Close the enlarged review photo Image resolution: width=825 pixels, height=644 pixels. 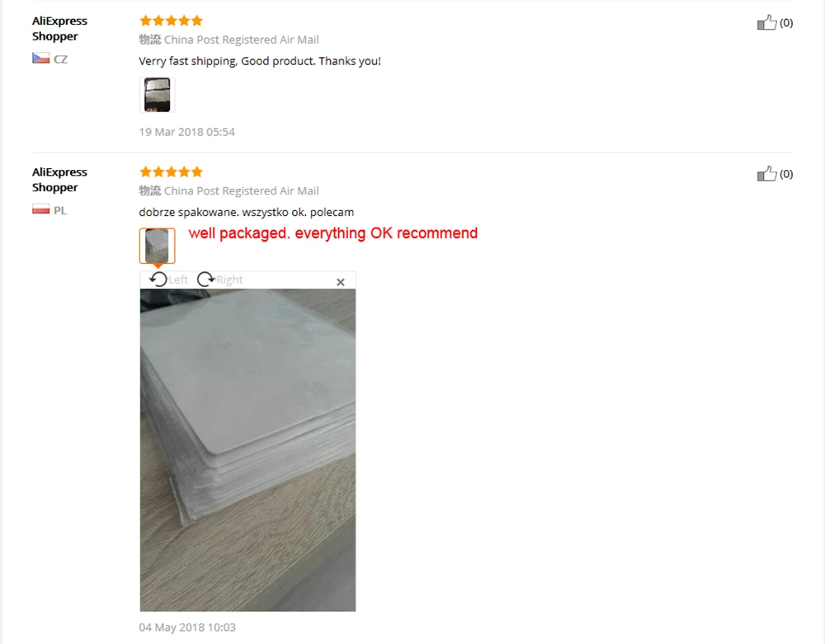[341, 282]
